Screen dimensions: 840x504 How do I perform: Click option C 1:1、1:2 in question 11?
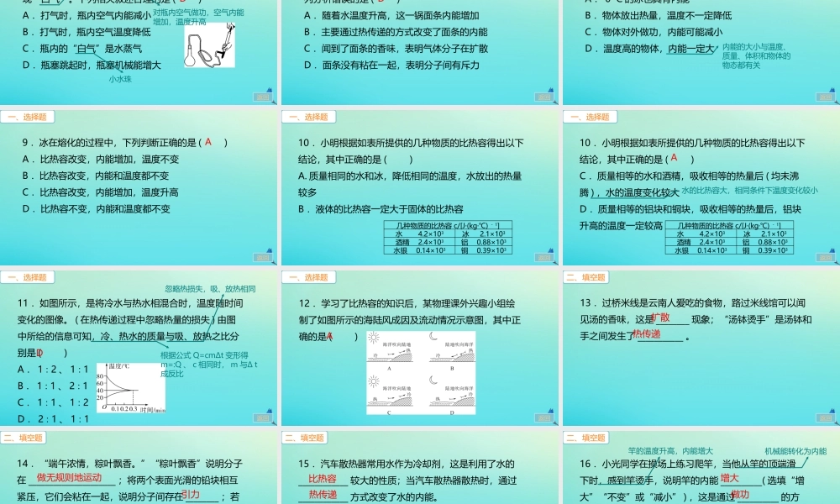(x=52, y=402)
